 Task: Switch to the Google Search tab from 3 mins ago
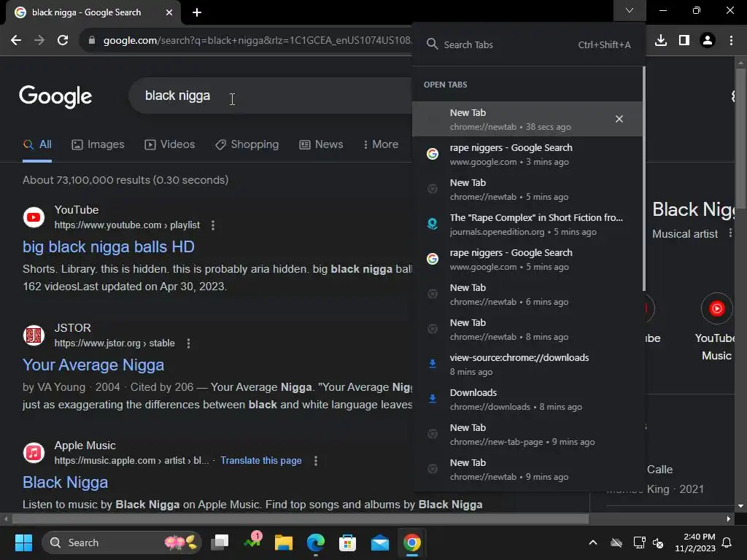tap(527, 155)
